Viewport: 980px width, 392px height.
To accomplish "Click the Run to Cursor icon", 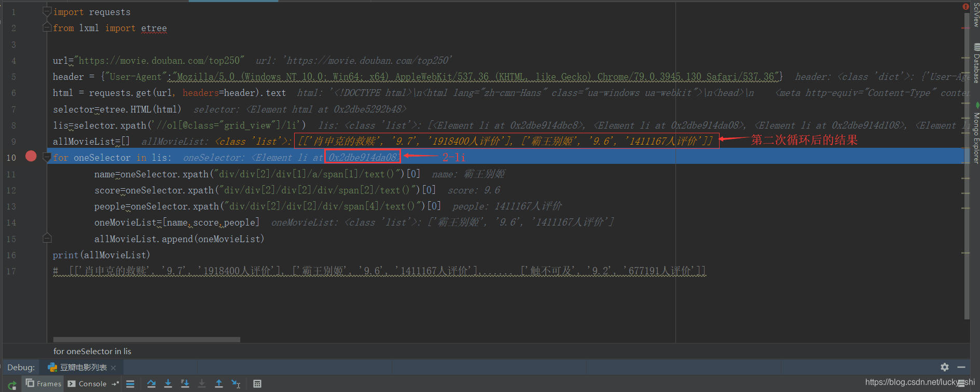I will point(236,384).
